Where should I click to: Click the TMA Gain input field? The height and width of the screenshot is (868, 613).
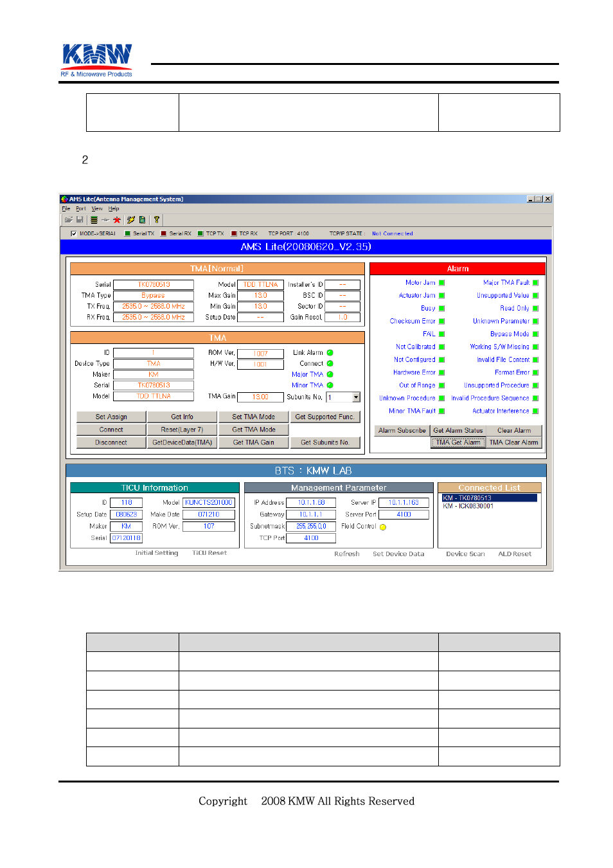click(x=260, y=397)
